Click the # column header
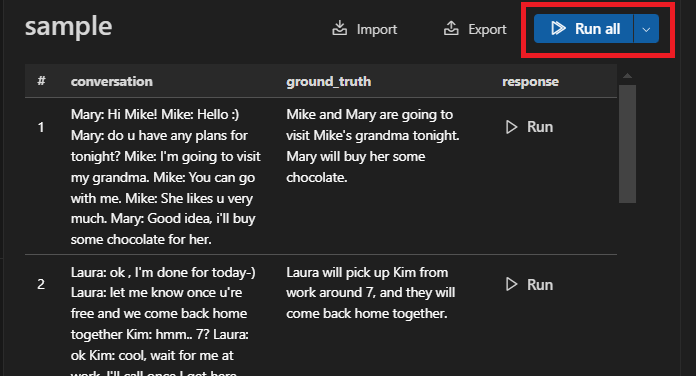The image size is (696, 376). pyautogui.click(x=41, y=81)
